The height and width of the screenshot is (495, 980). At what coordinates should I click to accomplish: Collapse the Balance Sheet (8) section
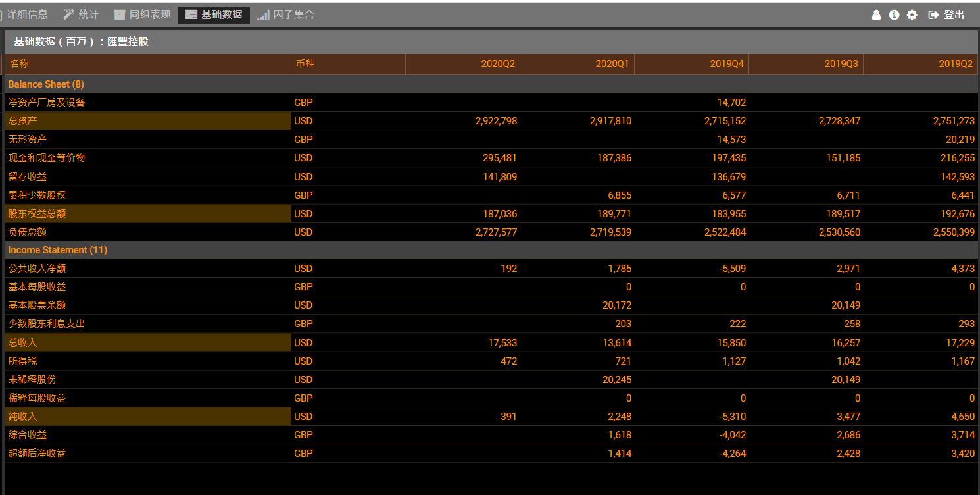(46, 84)
